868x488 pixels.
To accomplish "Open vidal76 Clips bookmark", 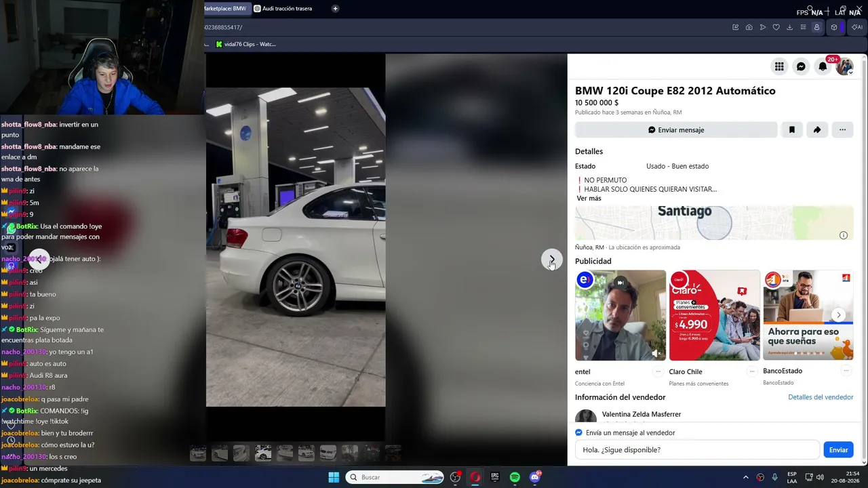I will [x=245, y=44].
